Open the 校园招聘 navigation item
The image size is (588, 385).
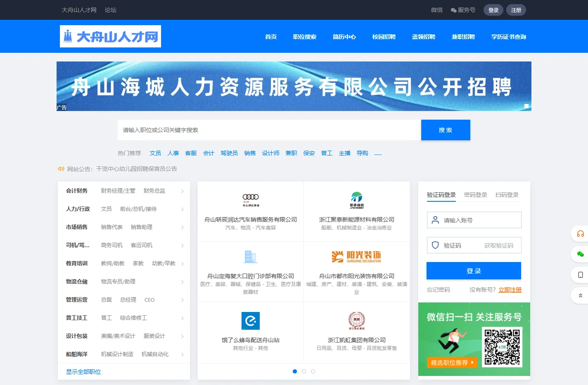(x=384, y=37)
